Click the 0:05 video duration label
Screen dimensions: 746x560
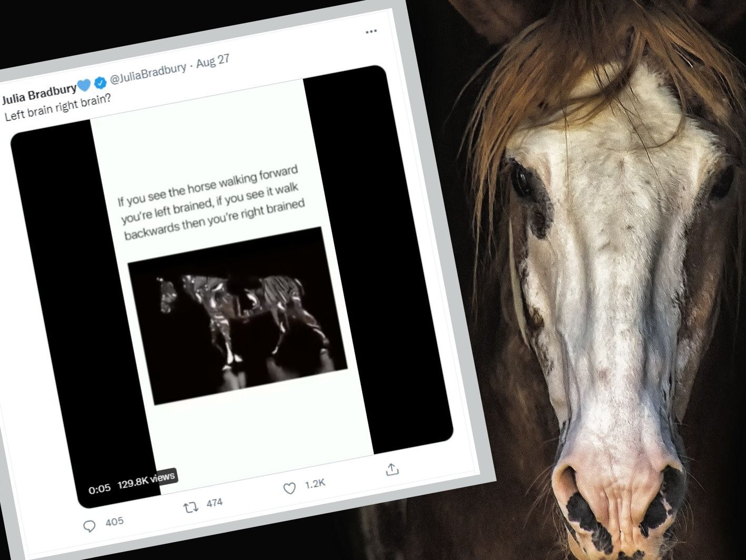(99, 489)
